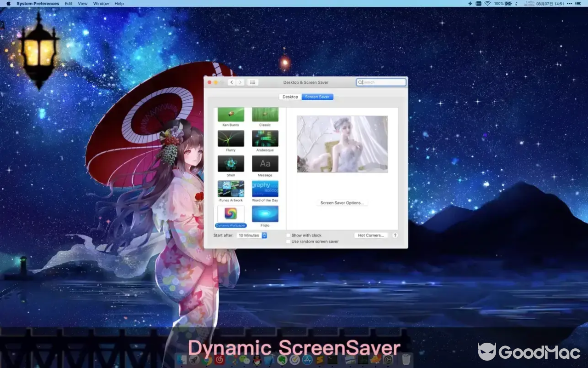Pick the Message screen saver
The height and width of the screenshot is (368, 588).
(x=265, y=163)
